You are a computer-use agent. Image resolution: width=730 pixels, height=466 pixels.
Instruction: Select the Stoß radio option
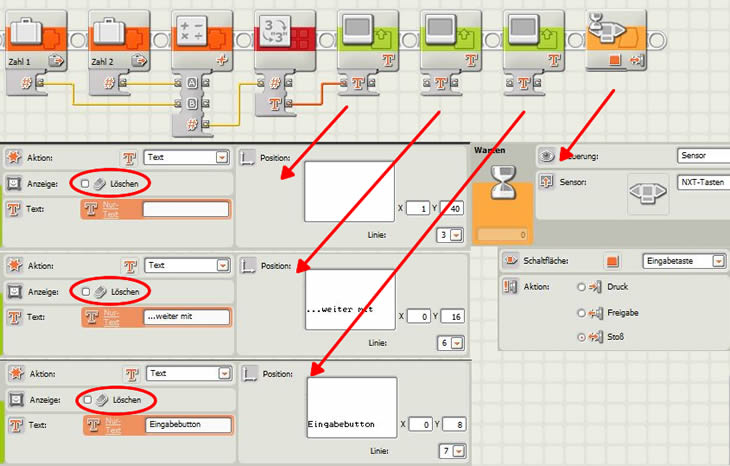point(583,337)
